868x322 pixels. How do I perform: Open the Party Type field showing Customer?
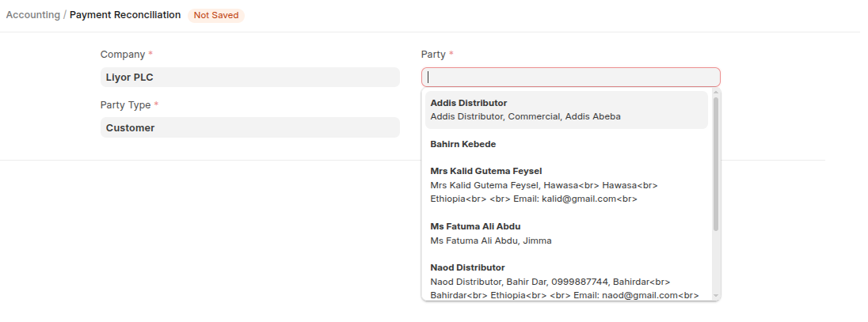(x=249, y=127)
